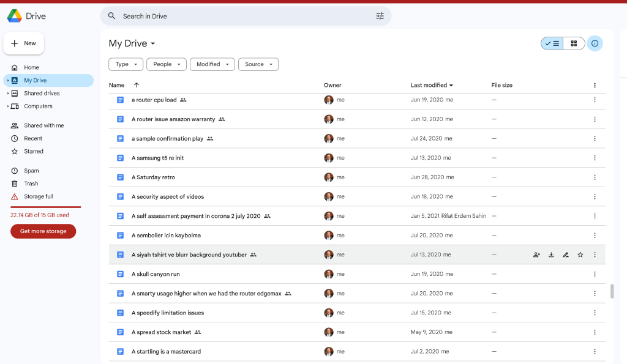Open more actions for 'A skull canyon run'
The height and width of the screenshot is (364, 627).
click(x=595, y=274)
